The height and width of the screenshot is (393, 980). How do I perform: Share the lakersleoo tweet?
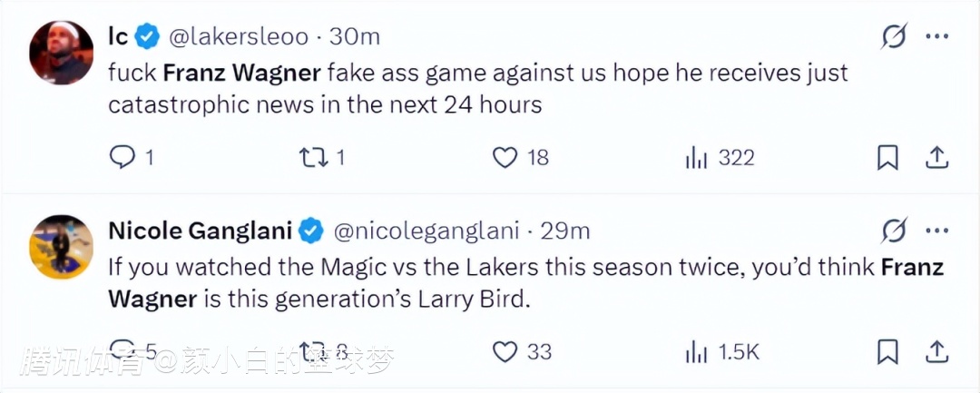tap(936, 158)
